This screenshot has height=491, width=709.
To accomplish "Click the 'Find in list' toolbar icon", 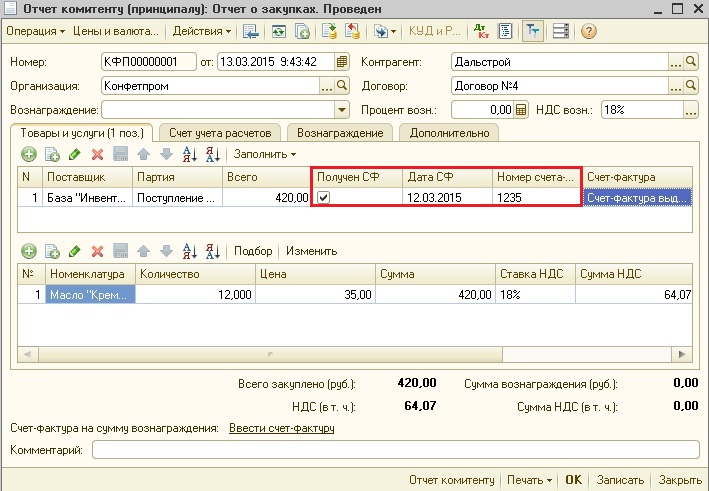I will (x=251, y=31).
